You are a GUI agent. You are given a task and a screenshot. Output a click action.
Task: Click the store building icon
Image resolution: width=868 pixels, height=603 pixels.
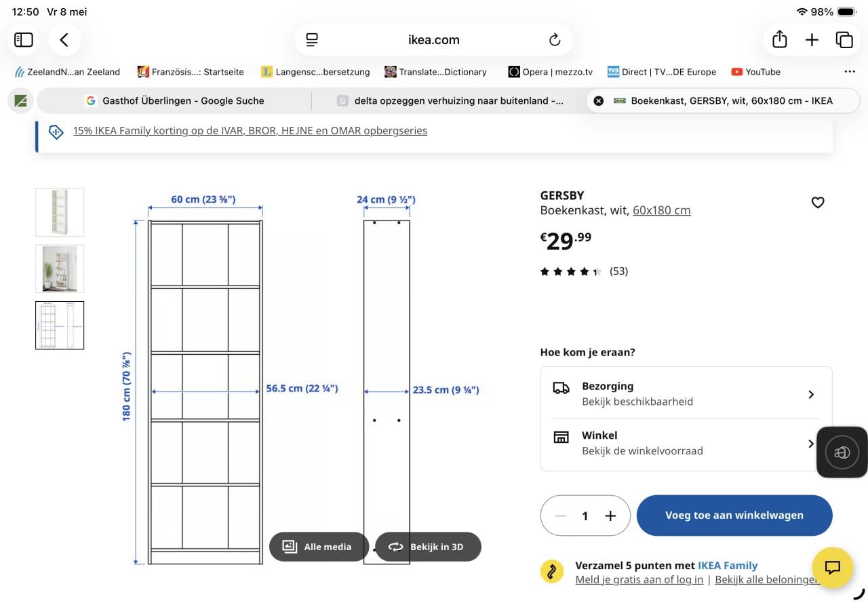(x=561, y=437)
